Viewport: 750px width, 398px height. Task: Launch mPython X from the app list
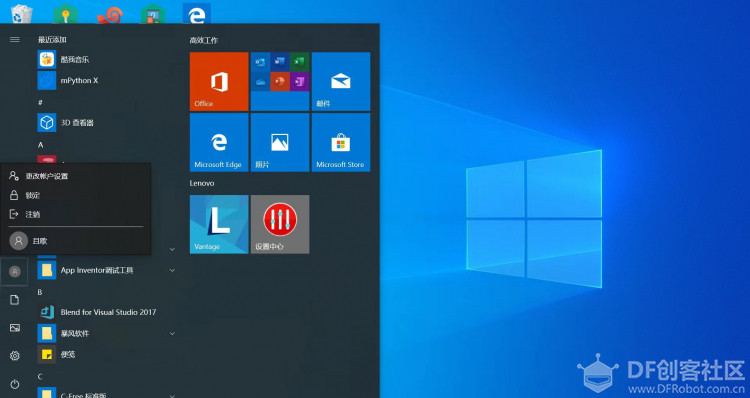(x=107, y=80)
